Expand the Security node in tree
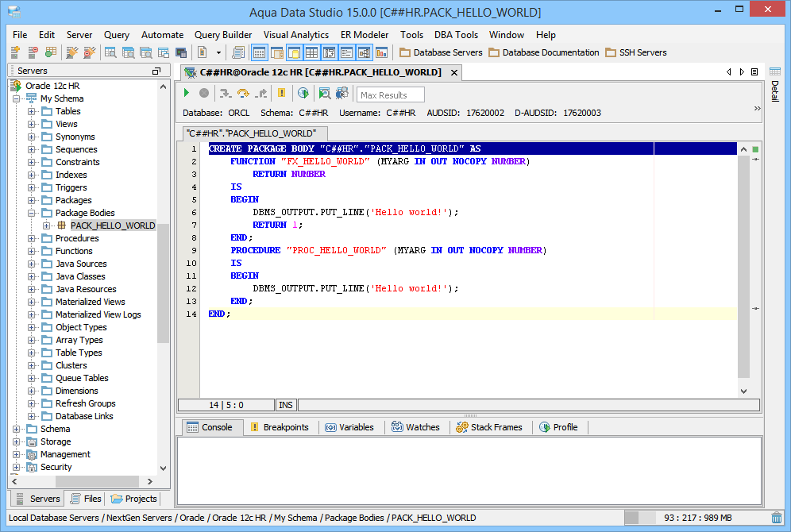Screen dimensions: 791x532 coord(17,467)
